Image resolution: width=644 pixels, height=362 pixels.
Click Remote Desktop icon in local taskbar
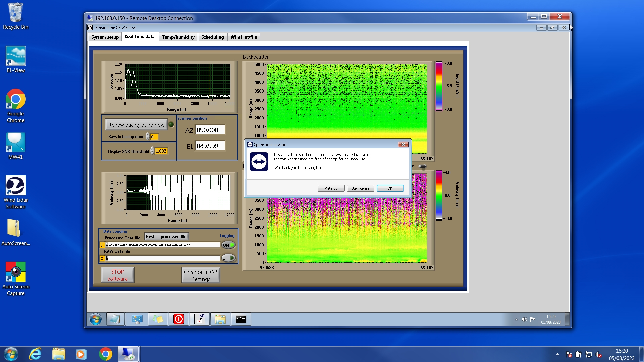pyautogui.click(x=128, y=354)
